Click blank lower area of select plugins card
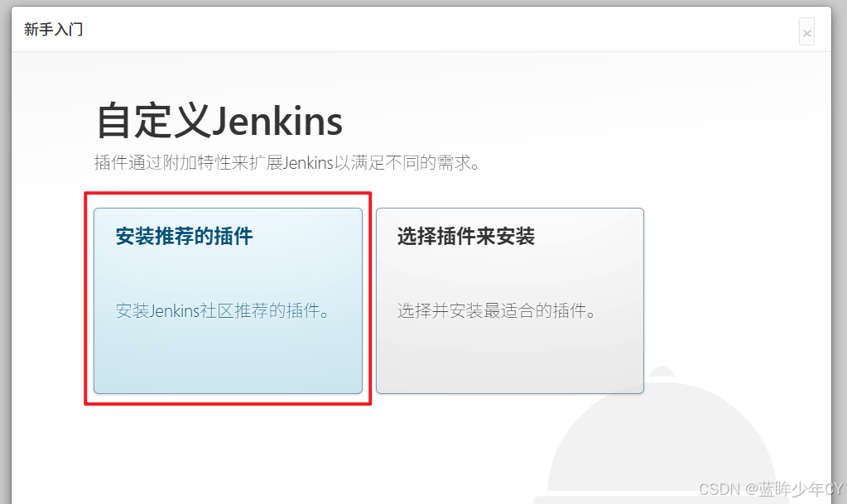This screenshot has height=504, width=847. pyautogui.click(x=510, y=359)
